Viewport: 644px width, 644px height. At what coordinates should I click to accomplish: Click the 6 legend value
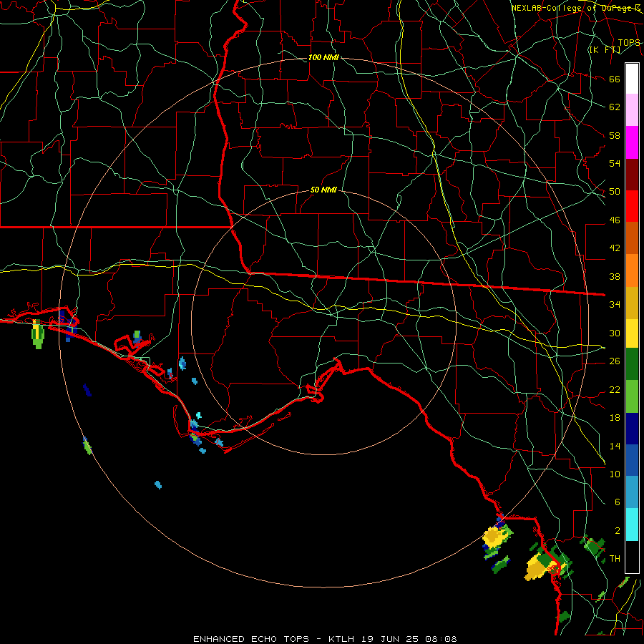[617, 502]
